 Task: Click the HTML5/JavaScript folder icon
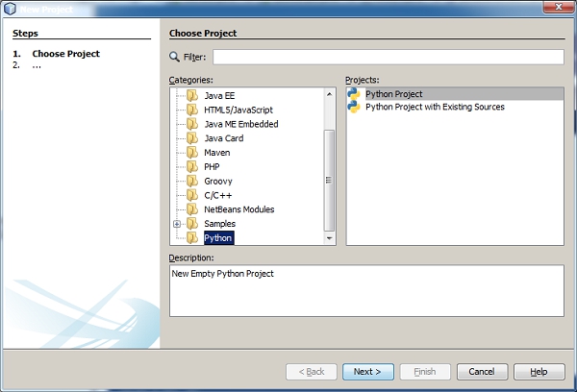click(x=192, y=110)
